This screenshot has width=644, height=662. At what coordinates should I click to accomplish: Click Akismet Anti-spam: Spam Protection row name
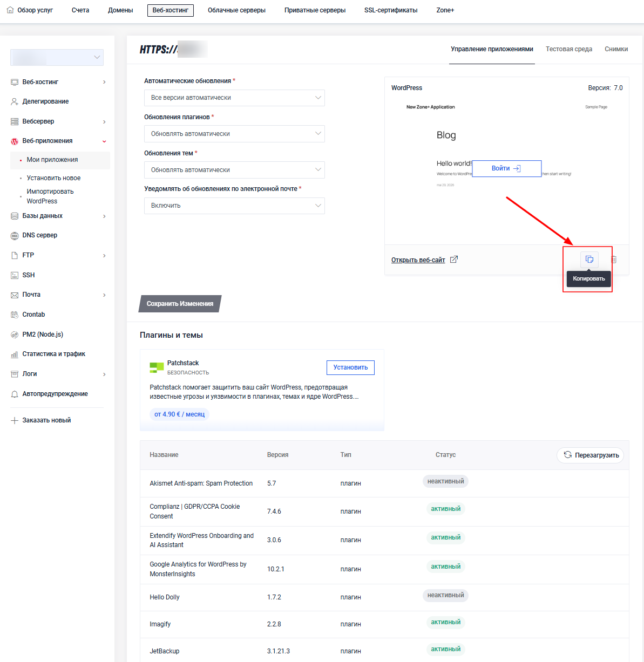pos(201,483)
